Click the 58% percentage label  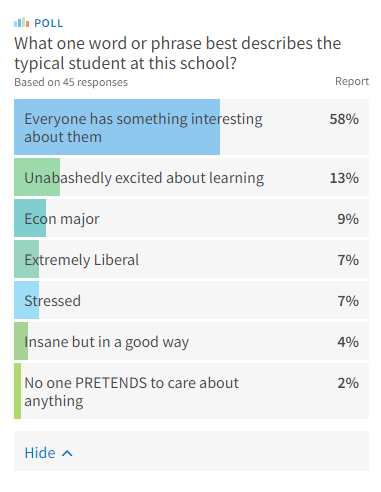click(x=344, y=119)
